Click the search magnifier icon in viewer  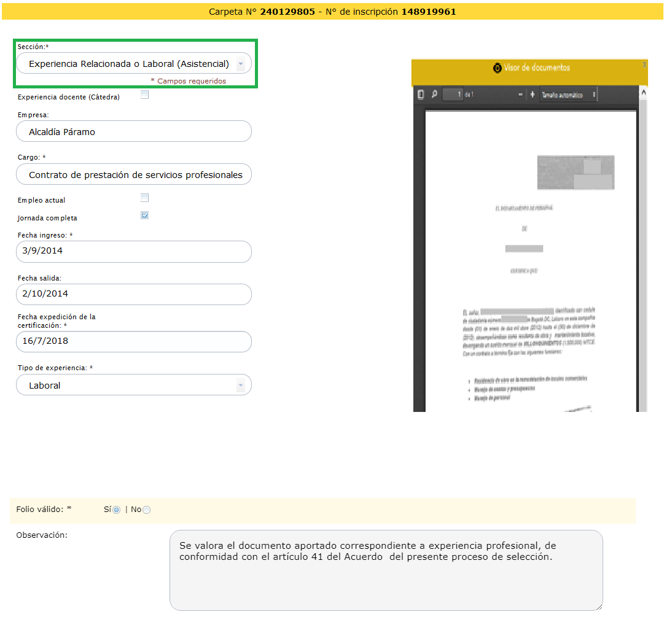coord(434,95)
